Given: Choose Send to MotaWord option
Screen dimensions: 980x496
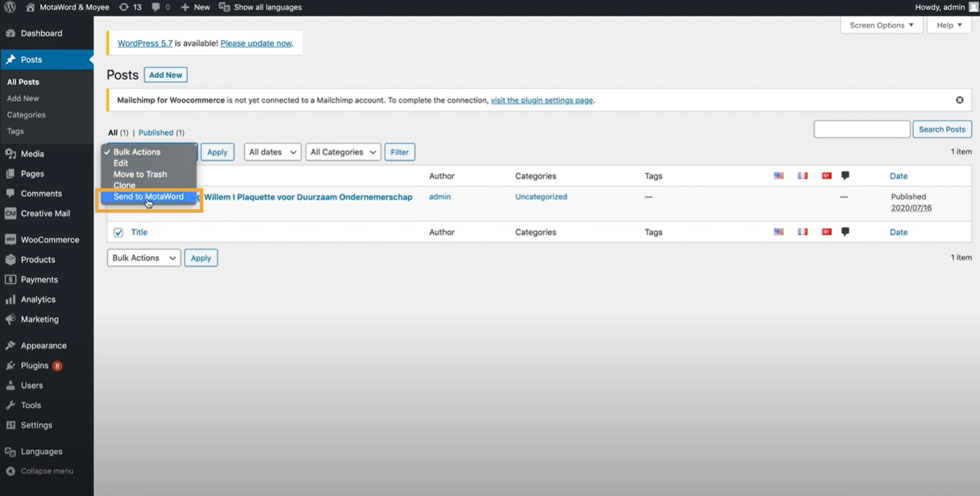Looking at the screenshot, I should pyautogui.click(x=148, y=196).
